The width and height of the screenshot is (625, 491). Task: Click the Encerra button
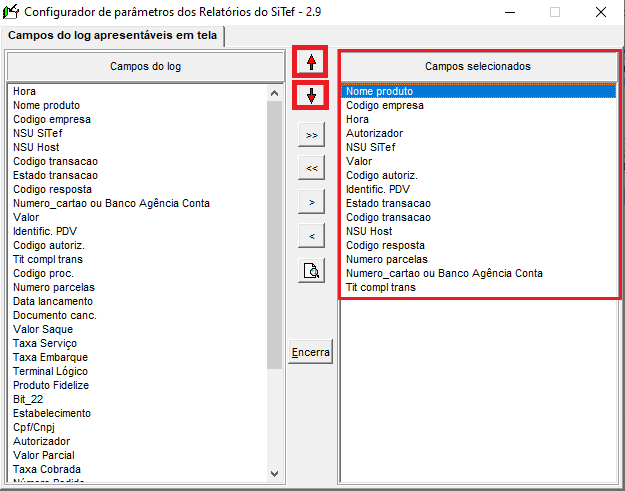pyautogui.click(x=310, y=352)
